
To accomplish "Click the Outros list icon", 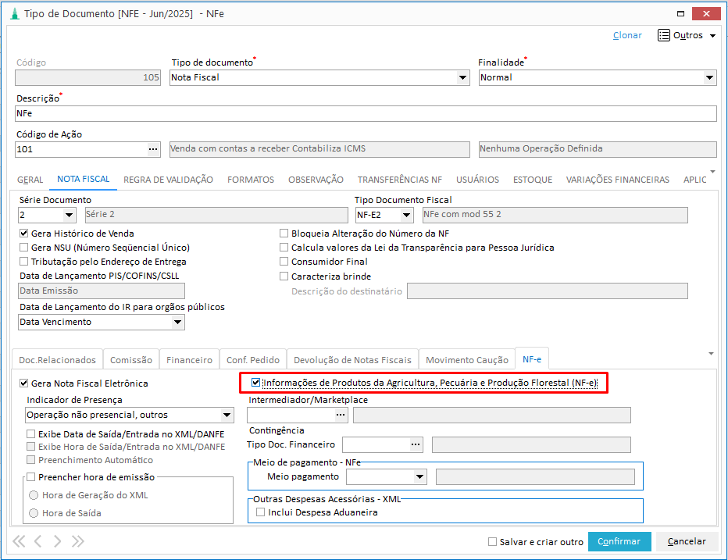I will coord(663,35).
